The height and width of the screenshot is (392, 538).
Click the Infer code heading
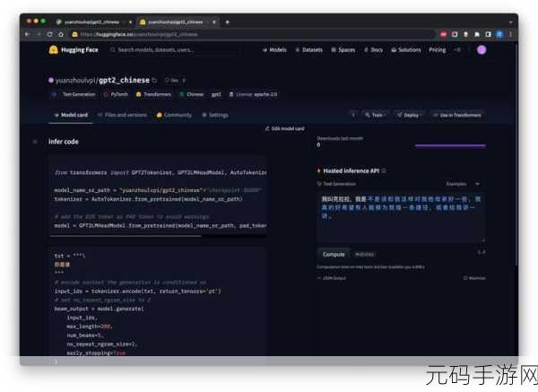coord(64,142)
